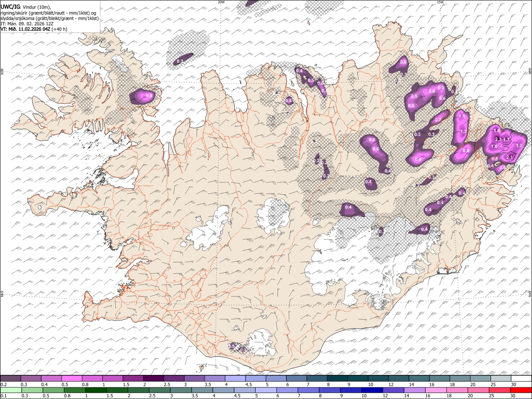Click the '0.3' label on the offshore northern patch

click(180, 61)
